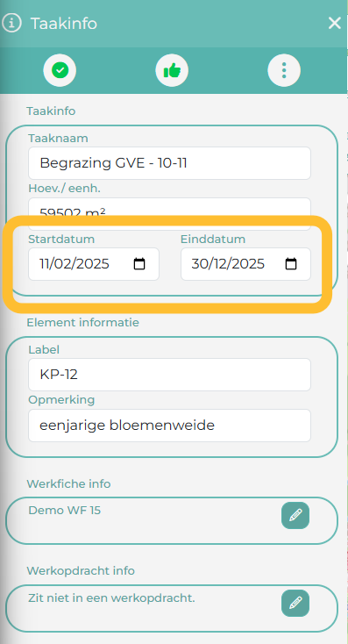Click the Werkfiche info section heading
This screenshot has height=644, width=348.
(x=68, y=483)
